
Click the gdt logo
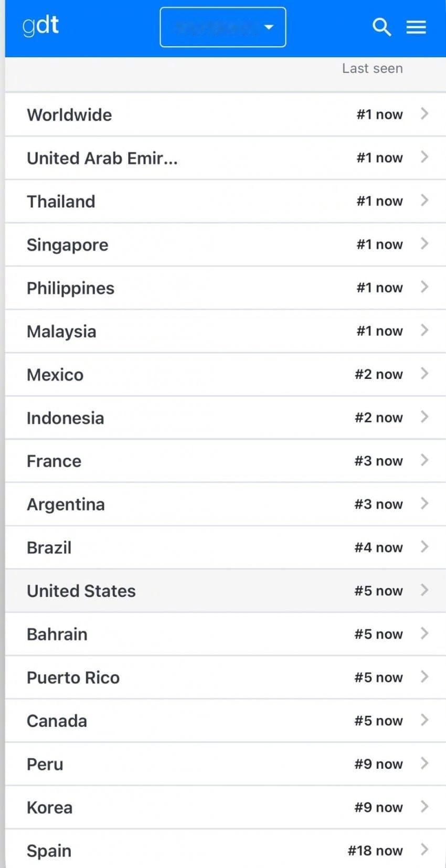click(41, 26)
